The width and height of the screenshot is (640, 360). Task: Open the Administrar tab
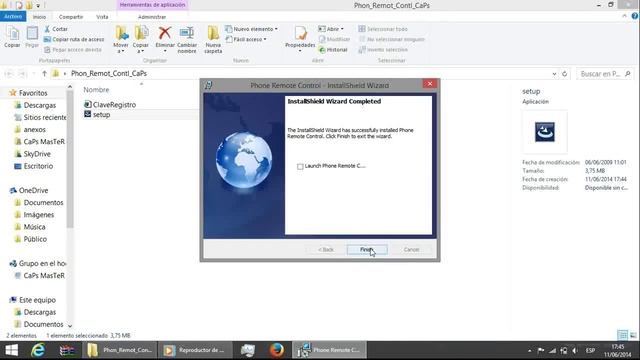[152, 17]
